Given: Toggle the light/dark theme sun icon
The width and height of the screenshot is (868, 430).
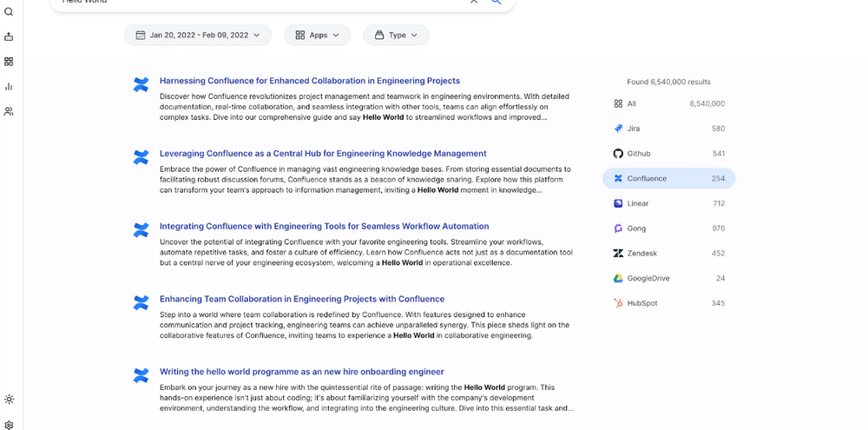Looking at the screenshot, I should (9, 400).
